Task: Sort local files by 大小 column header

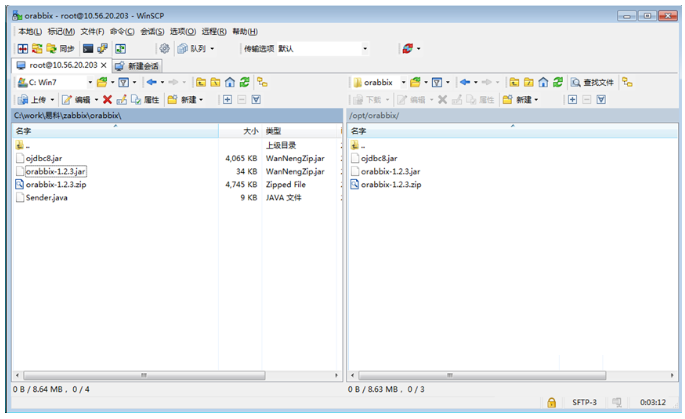Action: 240,131
